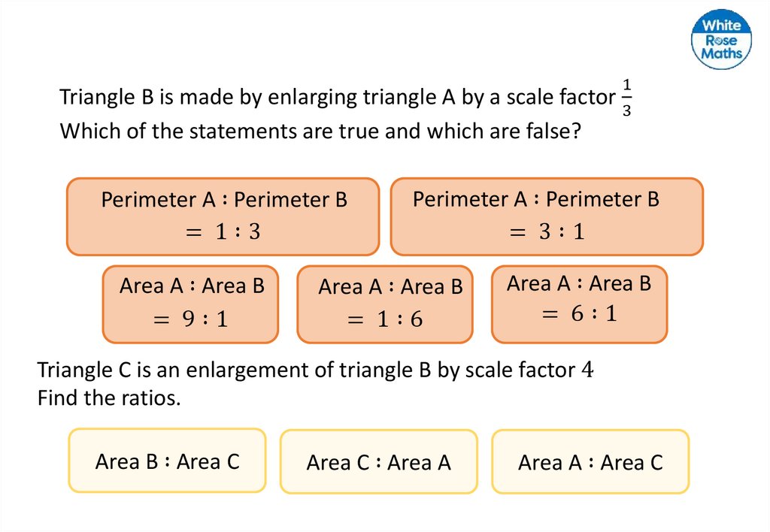Select the Area B : Area C box

(167, 461)
